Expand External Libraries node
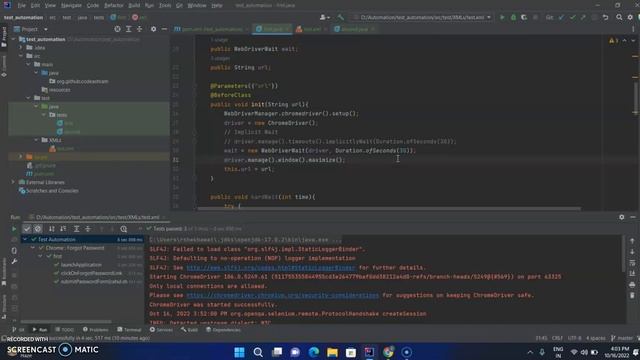The image size is (640, 360). click(x=13, y=182)
